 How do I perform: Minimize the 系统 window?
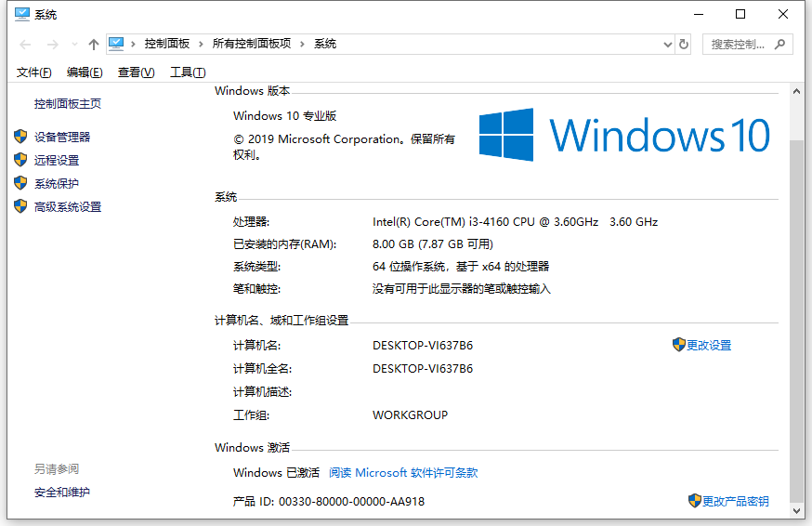(699, 14)
